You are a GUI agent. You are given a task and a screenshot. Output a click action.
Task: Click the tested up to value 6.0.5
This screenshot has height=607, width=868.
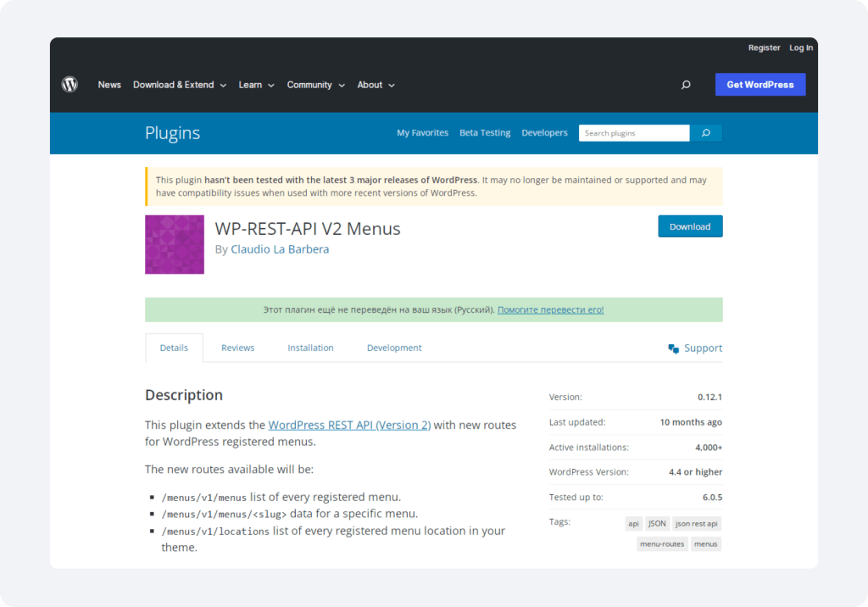[x=712, y=498]
